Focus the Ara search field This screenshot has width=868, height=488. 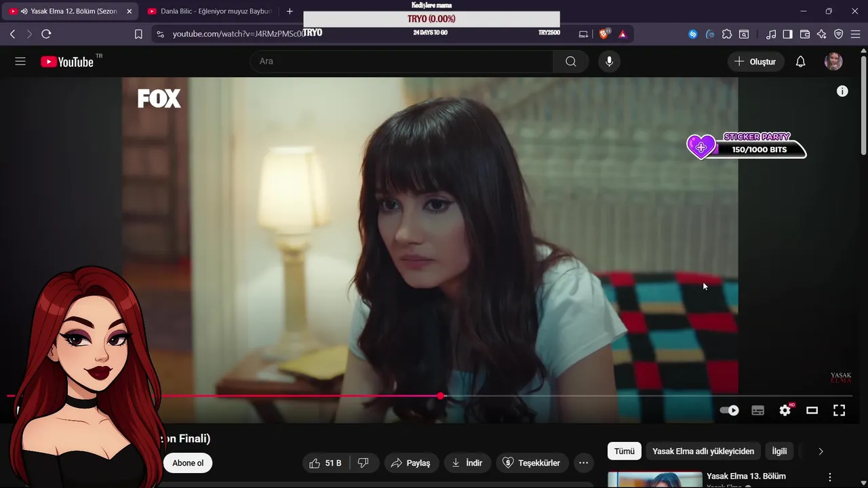401,62
